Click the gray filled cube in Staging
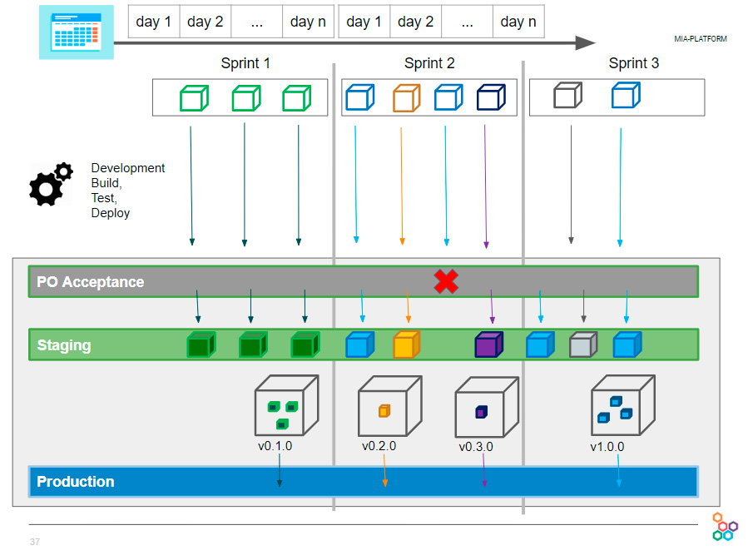The width and height of the screenshot is (753, 560). [583, 344]
